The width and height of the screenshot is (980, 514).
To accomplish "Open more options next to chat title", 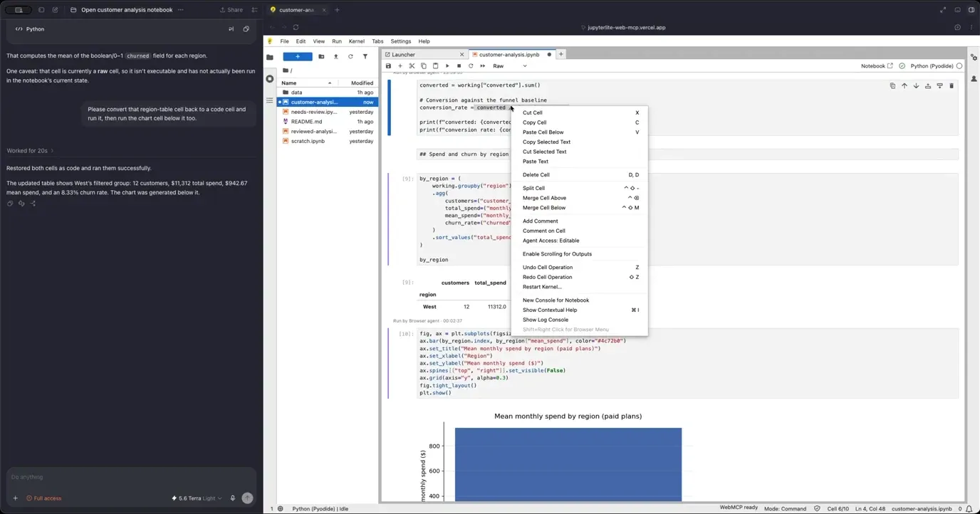I will coord(180,10).
